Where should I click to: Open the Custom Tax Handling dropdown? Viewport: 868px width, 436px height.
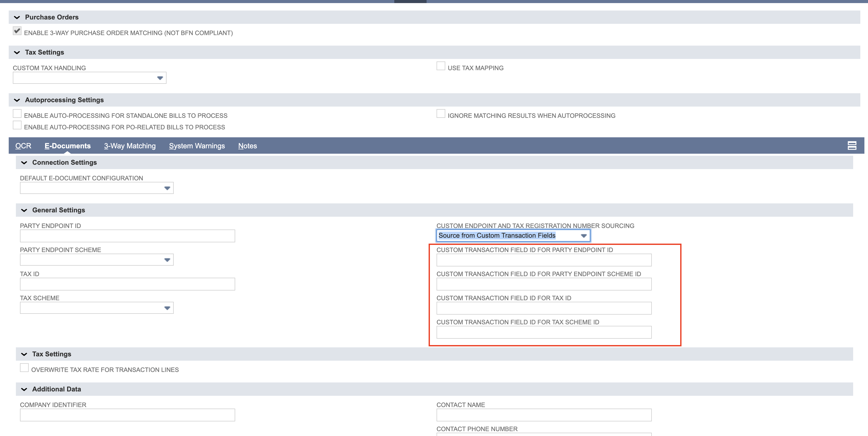90,78
